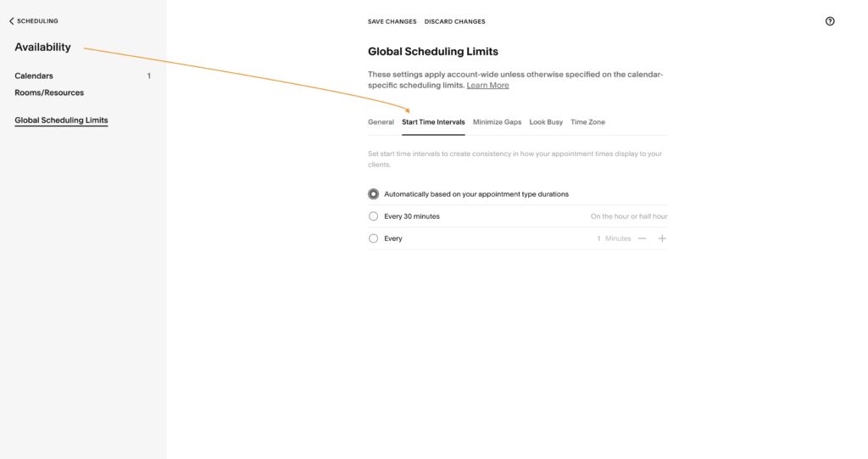Image resolution: width=868 pixels, height=459 pixels.
Task: Select Automatically based on appointment durations
Action: pyautogui.click(x=374, y=194)
